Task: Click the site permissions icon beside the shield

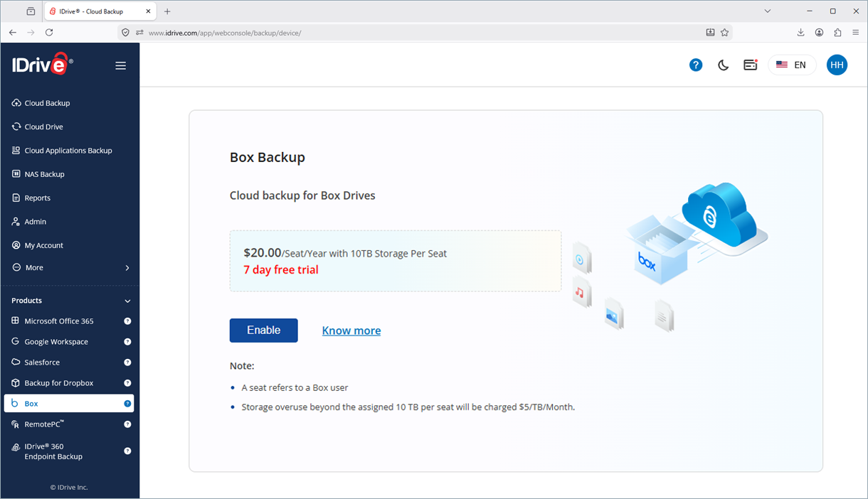Action: pyautogui.click(x=139, y=33)
